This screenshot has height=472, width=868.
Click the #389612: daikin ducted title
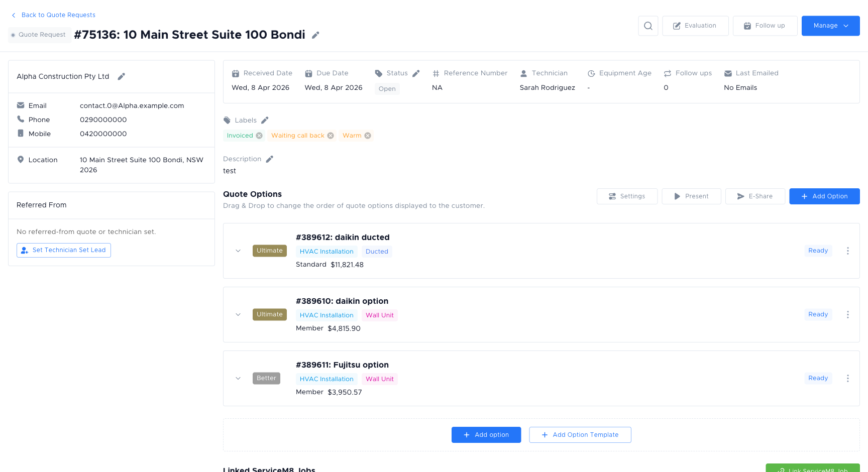coord(343,238)
